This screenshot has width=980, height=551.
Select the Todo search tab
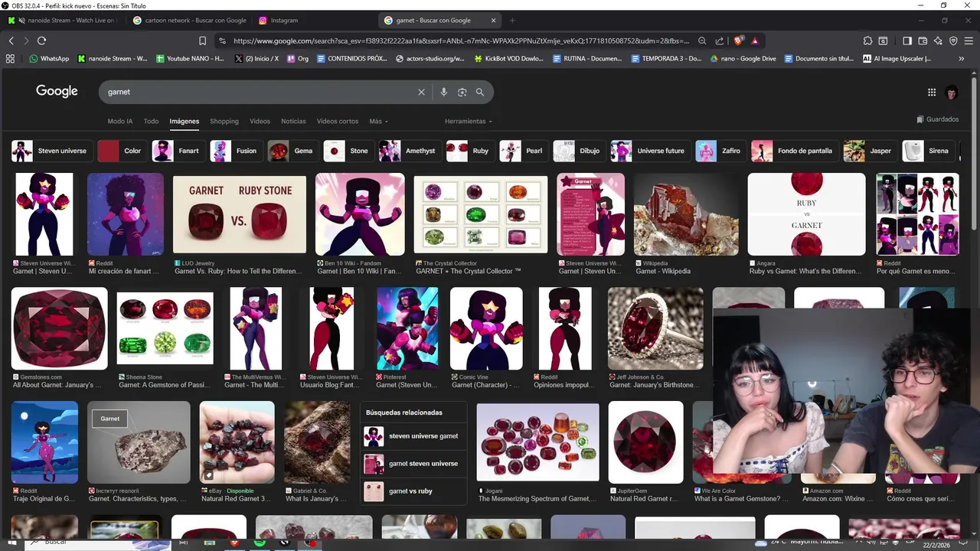(151, 121)
